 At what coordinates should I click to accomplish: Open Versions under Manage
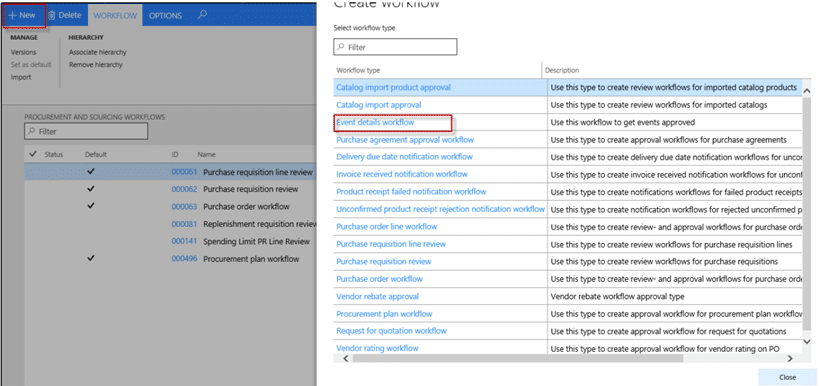click(x=24, y=52)
